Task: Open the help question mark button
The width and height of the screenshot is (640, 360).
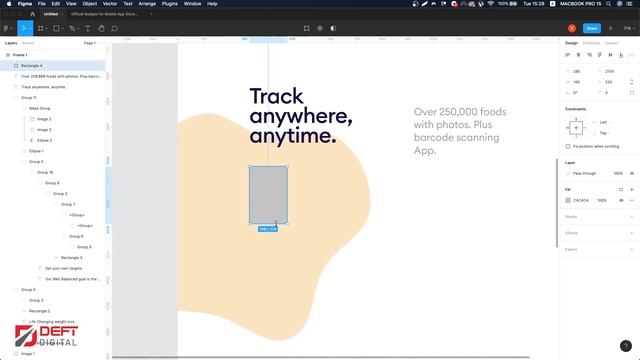Action: coord(626,346)
